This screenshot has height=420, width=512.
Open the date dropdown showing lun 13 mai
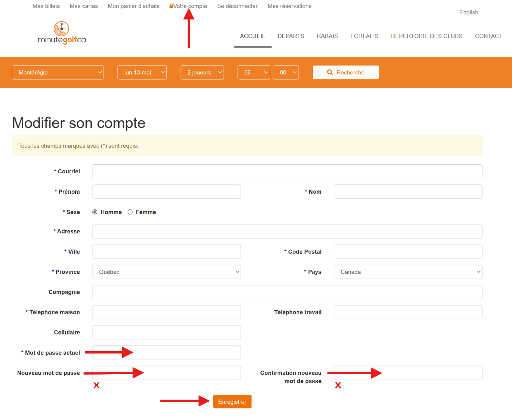coord(142,72)
